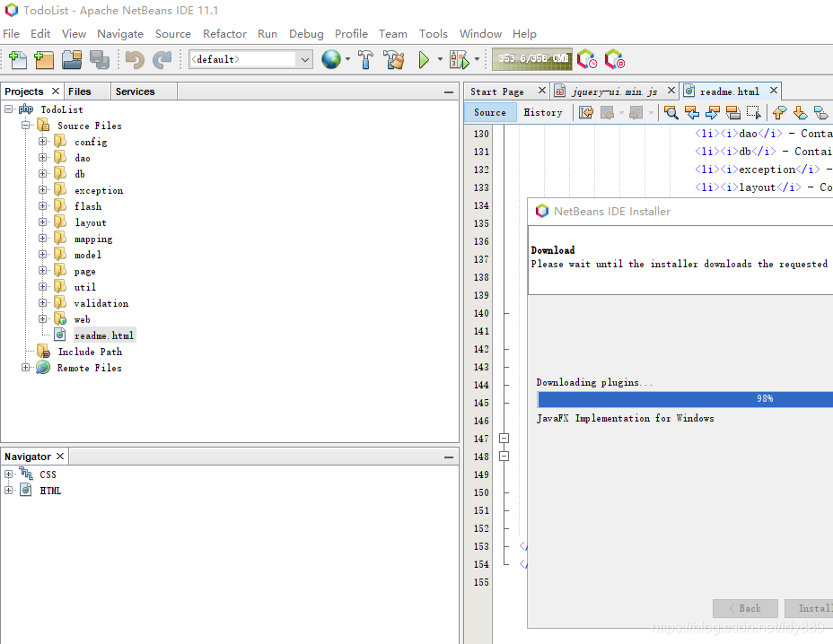Build the project with the hammer icon
Image resolution: width=833 pixels, height=644 pixels.
tap(365, 59)
